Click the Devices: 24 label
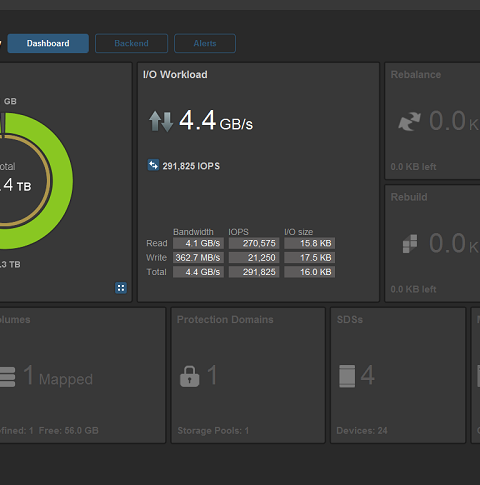The width and height of the screenshot is (480, 485). [362, 431]
